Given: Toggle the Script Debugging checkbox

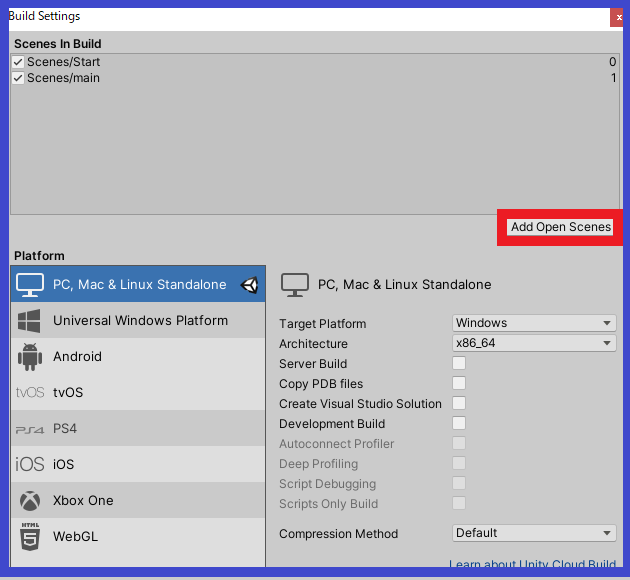Looking at the screenshot, I should click(x=459, y=483).
